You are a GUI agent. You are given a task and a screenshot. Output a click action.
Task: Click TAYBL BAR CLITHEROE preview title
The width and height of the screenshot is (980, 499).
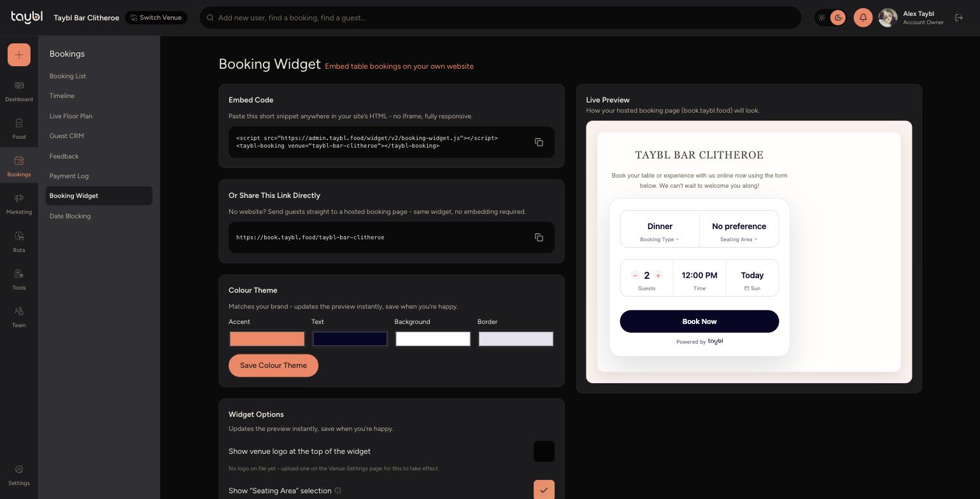pyautogui.click(x=699, y=155)
